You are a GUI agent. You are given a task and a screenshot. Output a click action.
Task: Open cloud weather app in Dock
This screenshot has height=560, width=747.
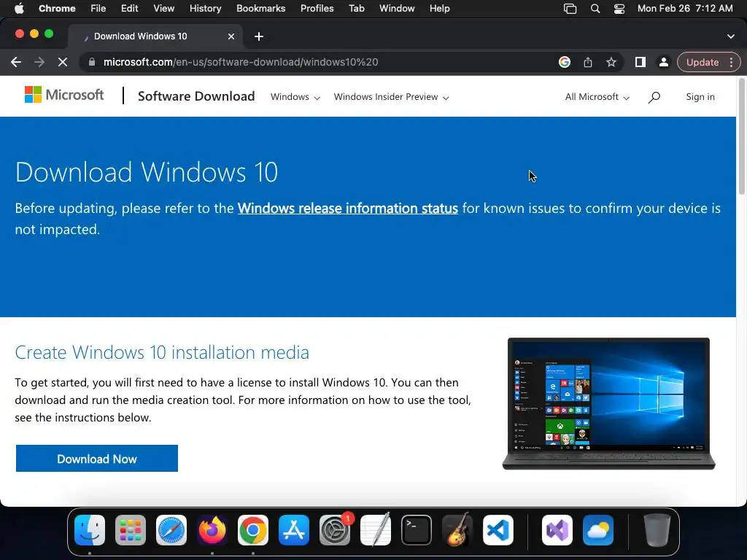tap(598, 530)
